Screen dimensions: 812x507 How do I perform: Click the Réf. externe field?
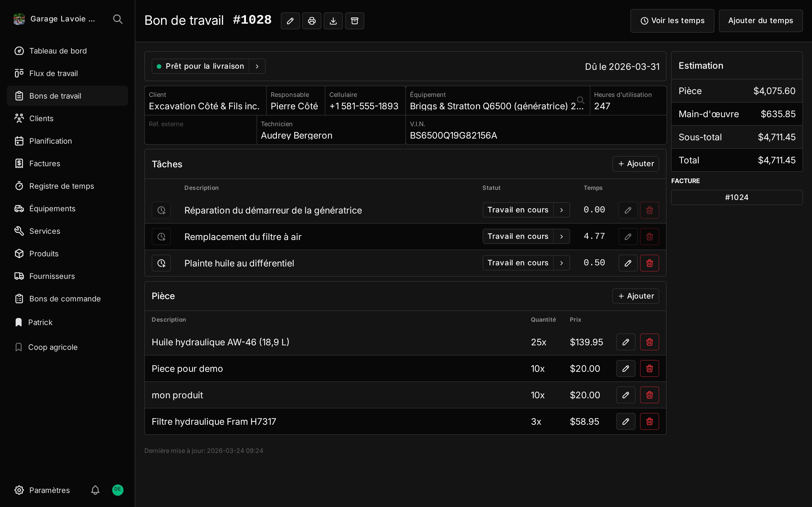click(x=201, y=130)
